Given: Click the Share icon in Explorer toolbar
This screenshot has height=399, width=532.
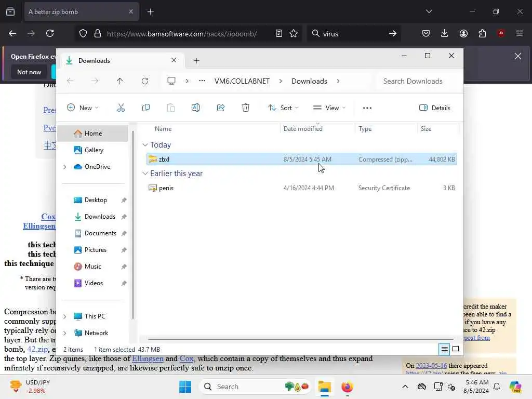Looking at the screenshot, I should point(220,108).
